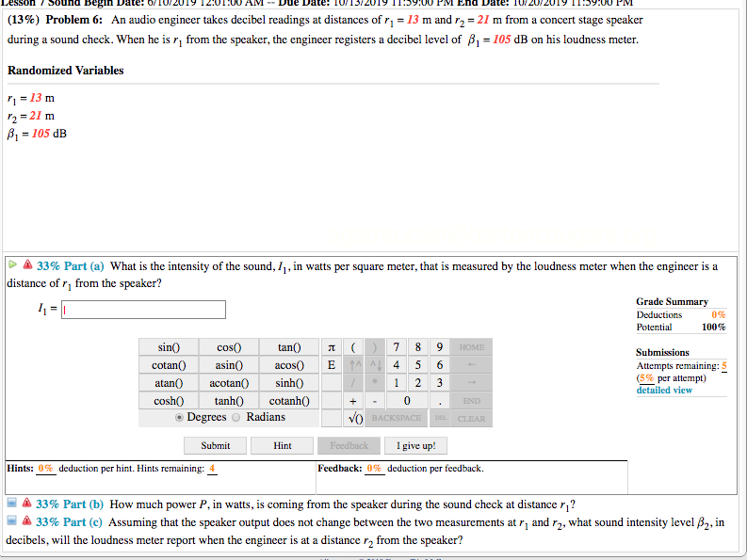The width and height of the screenshot is (747, 560).
Task: Click the closing parenthesis key
Action: [375, 347]
